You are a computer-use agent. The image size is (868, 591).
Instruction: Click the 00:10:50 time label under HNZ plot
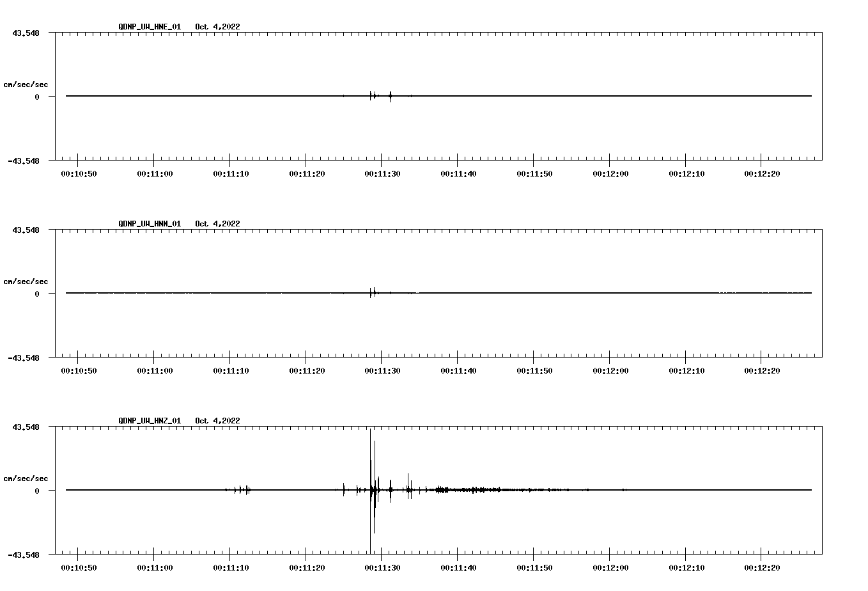(x=79, y=568)
